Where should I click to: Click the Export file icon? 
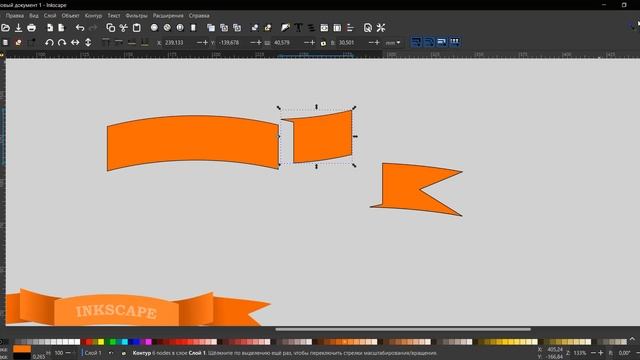click(62, 28)
